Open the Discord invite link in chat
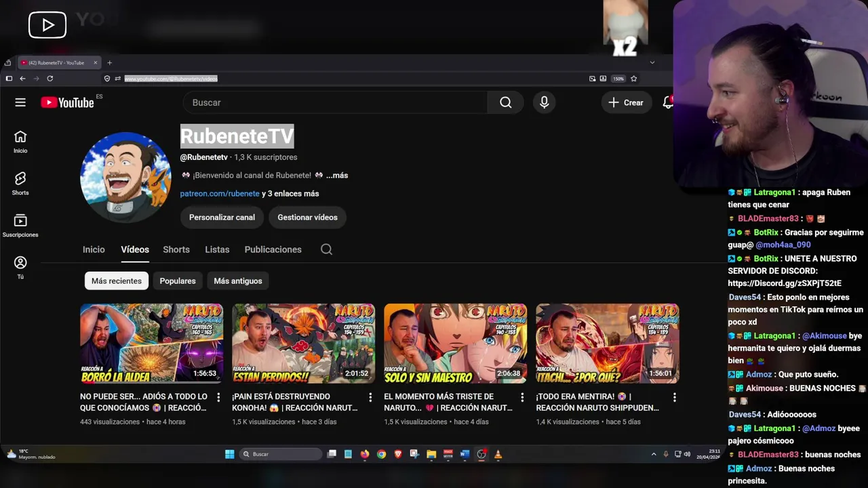 (x=785, y=283)
